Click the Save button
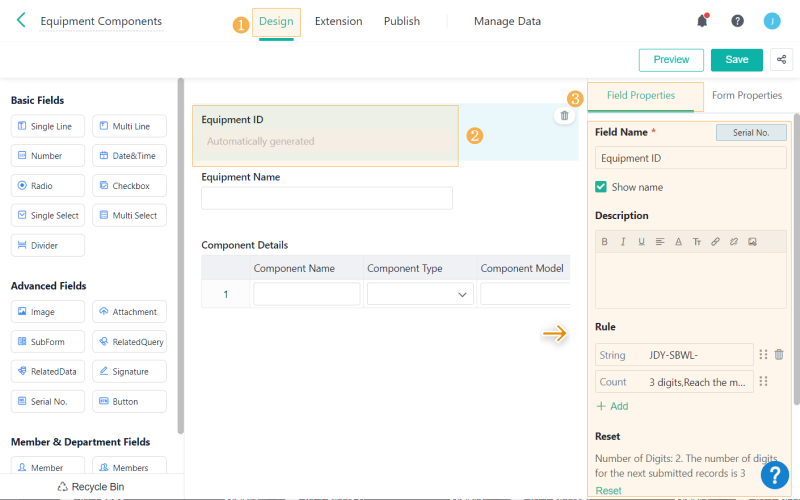This screenshot has width=800, height=500. (736, 60)
